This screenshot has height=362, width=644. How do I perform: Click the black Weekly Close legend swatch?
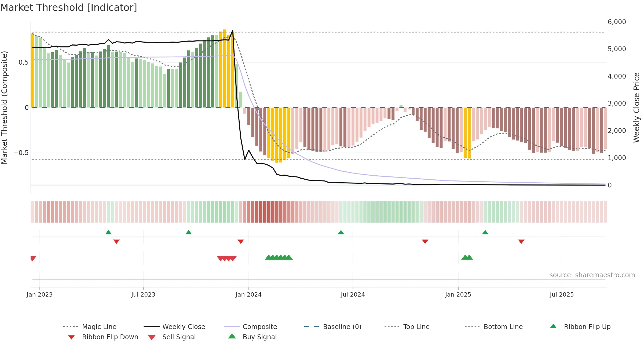coord(152,327)
